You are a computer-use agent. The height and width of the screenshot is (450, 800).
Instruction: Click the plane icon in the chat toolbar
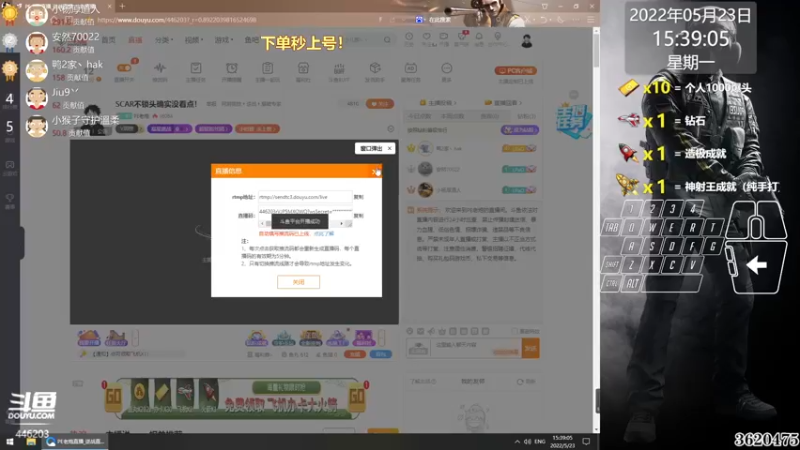tap(431, 331)
